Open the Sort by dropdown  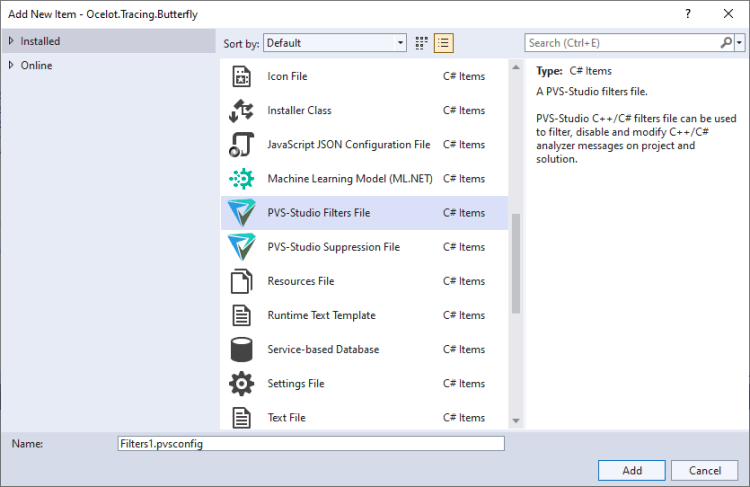click(x=335, y=43)
